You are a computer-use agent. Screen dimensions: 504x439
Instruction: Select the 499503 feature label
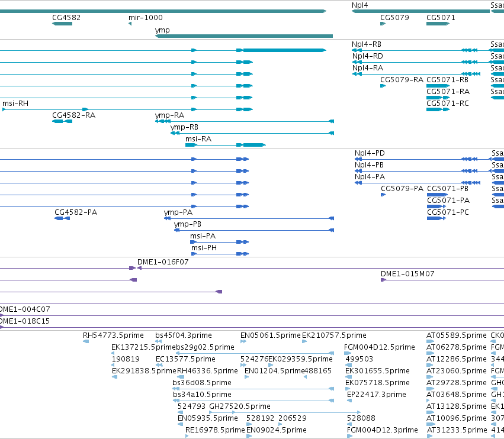coord(359,359)
